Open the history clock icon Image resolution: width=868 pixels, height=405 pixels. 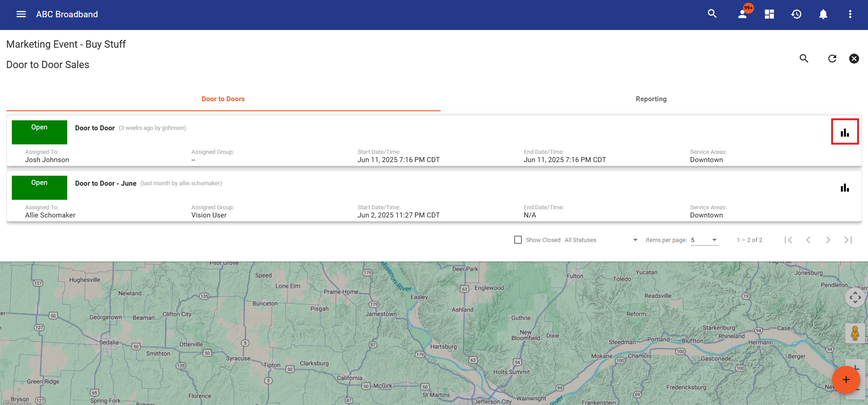click(x=796, y=14)
